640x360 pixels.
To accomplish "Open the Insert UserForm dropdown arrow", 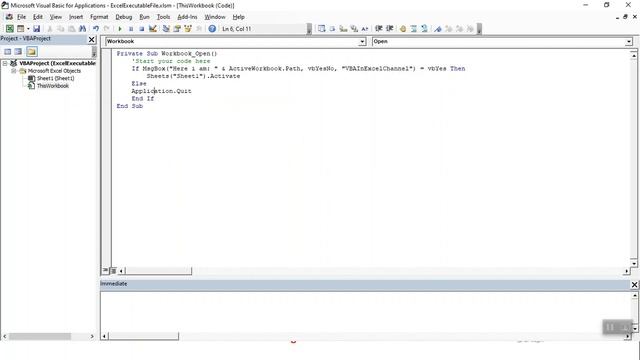I will [x=28, y=29].
